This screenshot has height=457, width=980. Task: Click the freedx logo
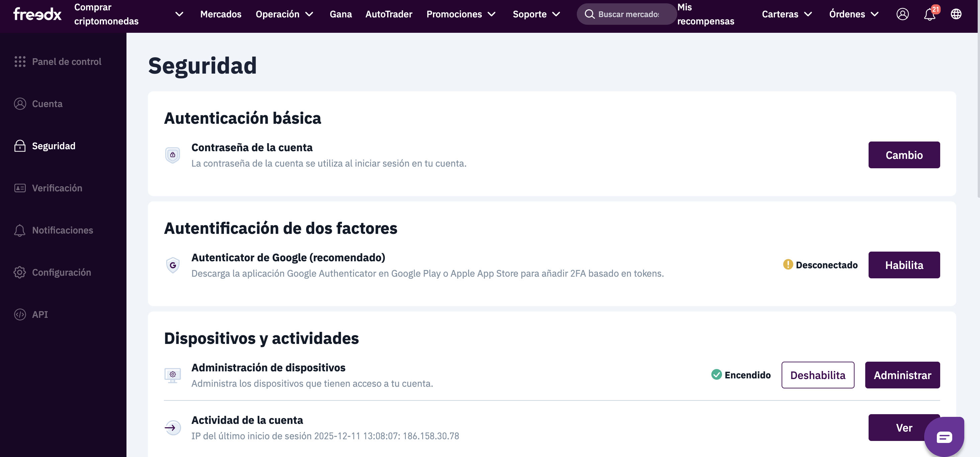click(37, 14)
